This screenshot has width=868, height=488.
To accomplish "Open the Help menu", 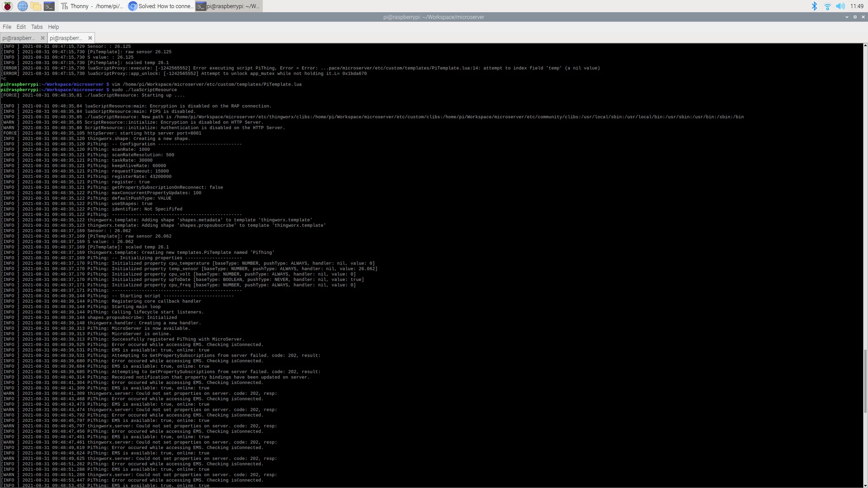I will 53,27.
